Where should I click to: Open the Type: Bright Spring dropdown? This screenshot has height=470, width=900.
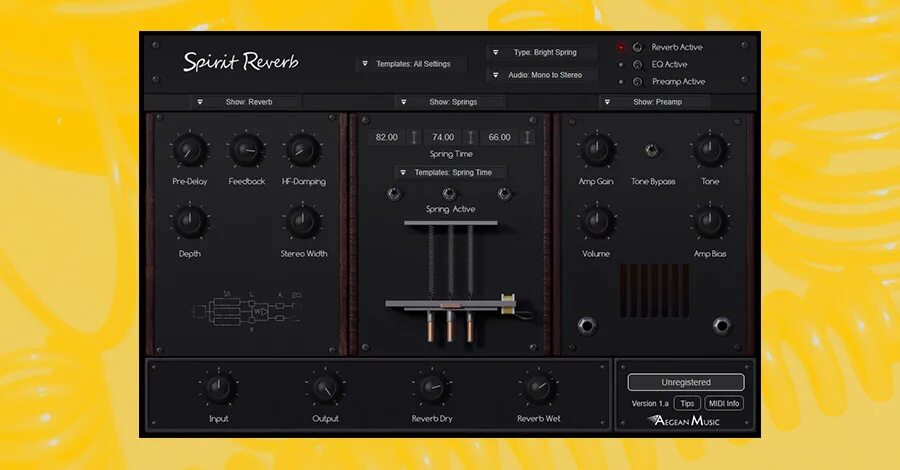click(x=542, y=52)
